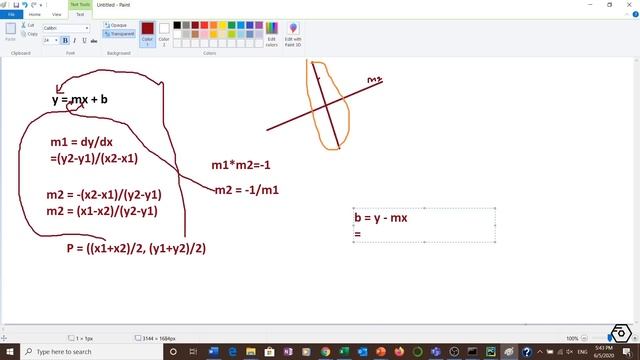Set text background to Transparent
This screenshot has width=640, height=360.
(119, 34)
